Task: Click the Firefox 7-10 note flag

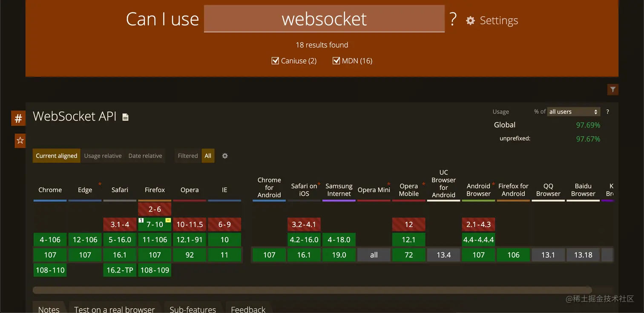Action: (x=168, y=220)
